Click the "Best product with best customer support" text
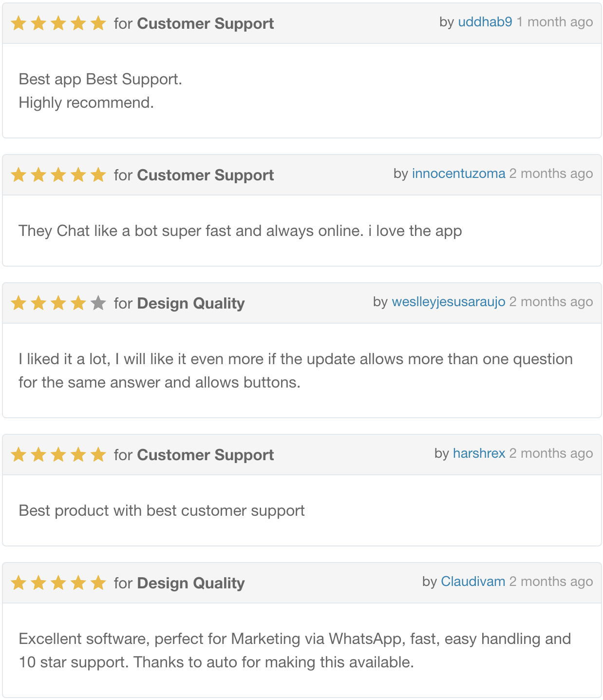 tap(161, 510)
